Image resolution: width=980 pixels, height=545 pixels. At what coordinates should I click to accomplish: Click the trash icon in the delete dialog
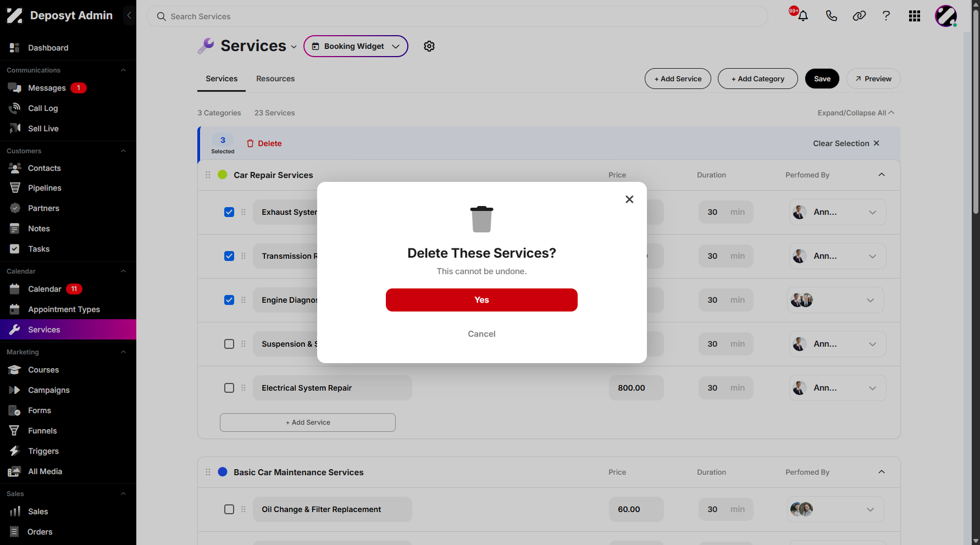(x=481, y=219)
